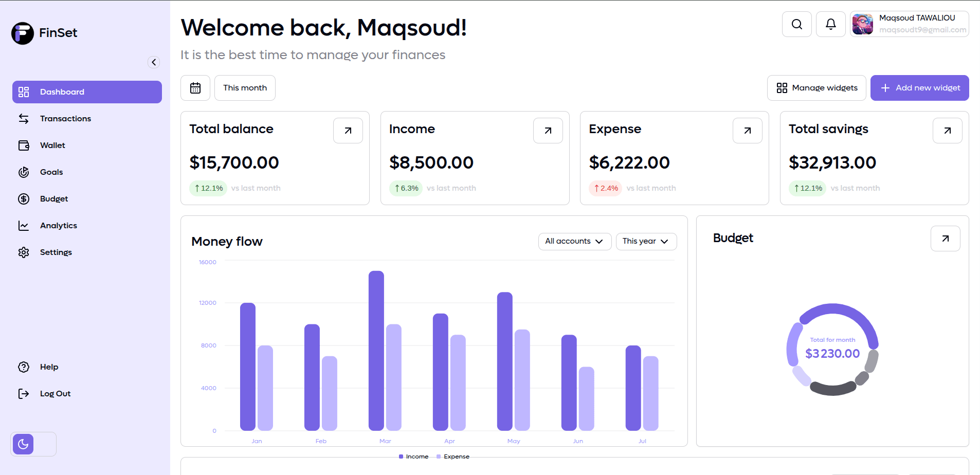The height and width of the screenshot is (475, 980).
Task: Open notifications bell
Action: tap(830, 24)
